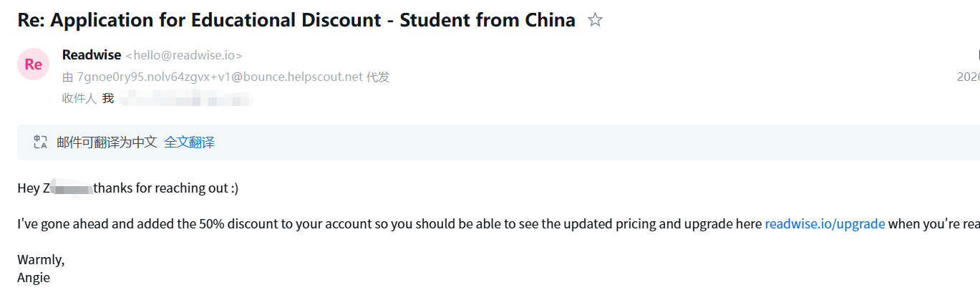Click the 'Hey Z… thanks for reaching out' line
Image resolution: width=980 pixels, height=290 pixels.
click(x=166, y=188)
